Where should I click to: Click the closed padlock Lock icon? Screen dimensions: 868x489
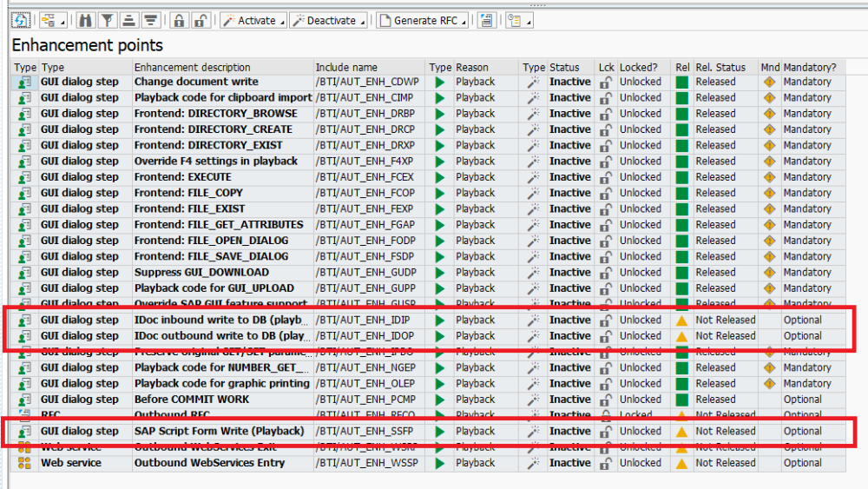click(179, 21)
